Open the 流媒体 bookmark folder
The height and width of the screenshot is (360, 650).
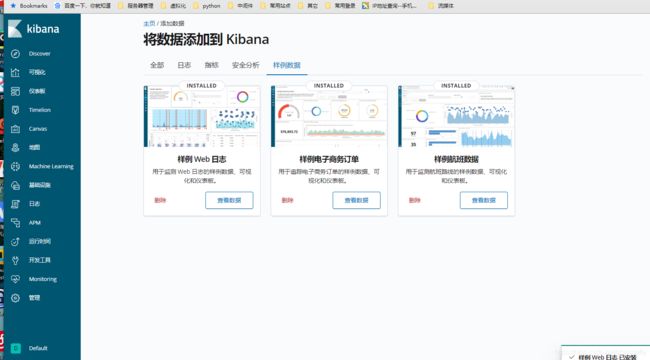[x=441, y=6]
